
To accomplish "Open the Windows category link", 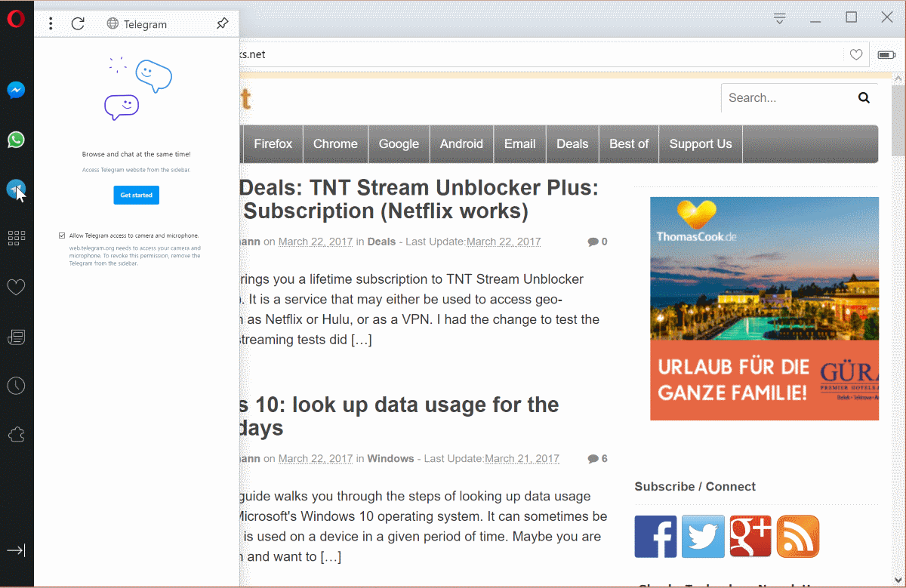I will [x=390, y=458].
